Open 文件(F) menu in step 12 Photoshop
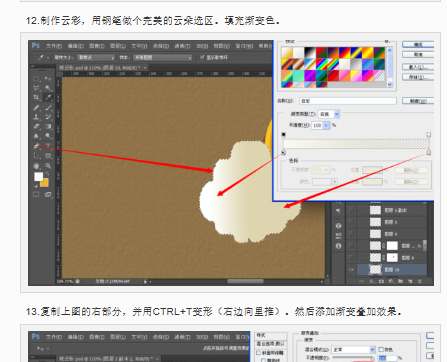Image resolution: width=447 pixels, height=362 pixels. pos(54,46)
